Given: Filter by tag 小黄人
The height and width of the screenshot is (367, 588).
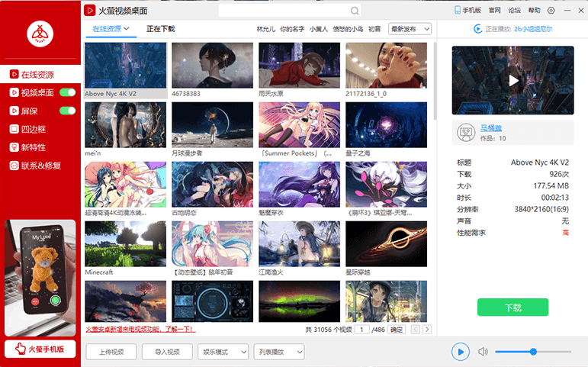Looking at the screenshot, I should [319, 29].
